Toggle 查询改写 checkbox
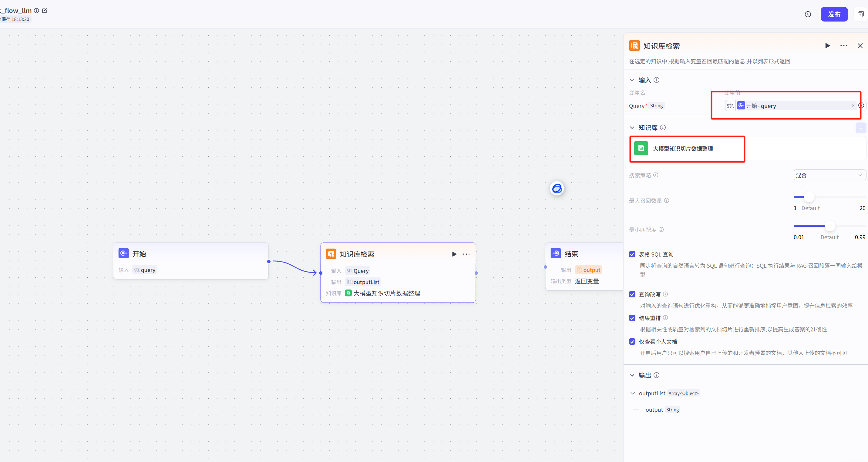This screenshot has width=868, height=462. click(x=632, y=294)
